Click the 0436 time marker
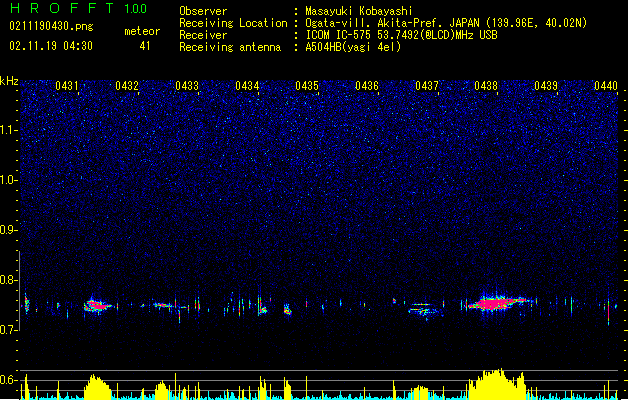Viewport: 629px width, 400px height. coord(367,86)
